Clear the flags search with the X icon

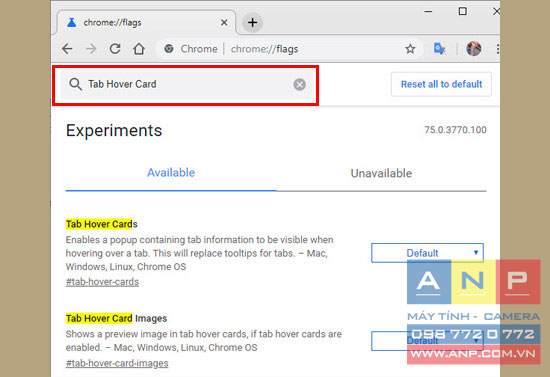(x=300, y=85)
